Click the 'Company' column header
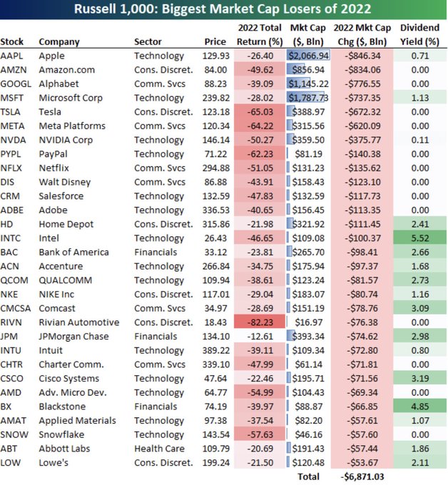The width and height of the screenshot is (448, 485). [59, 41]
